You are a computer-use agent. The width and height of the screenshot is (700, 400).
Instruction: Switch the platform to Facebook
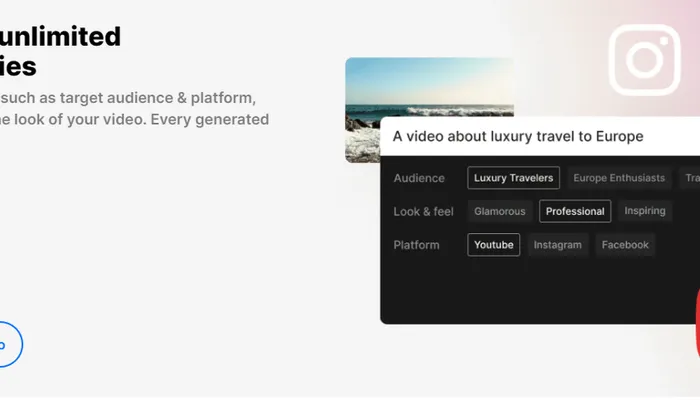[625, 245]
